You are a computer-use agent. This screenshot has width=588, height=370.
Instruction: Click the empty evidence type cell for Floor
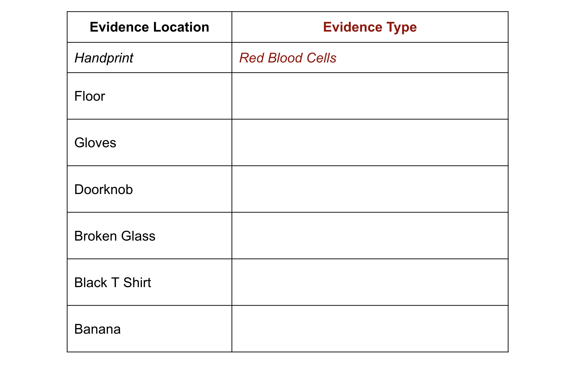[x=370, y=96]
